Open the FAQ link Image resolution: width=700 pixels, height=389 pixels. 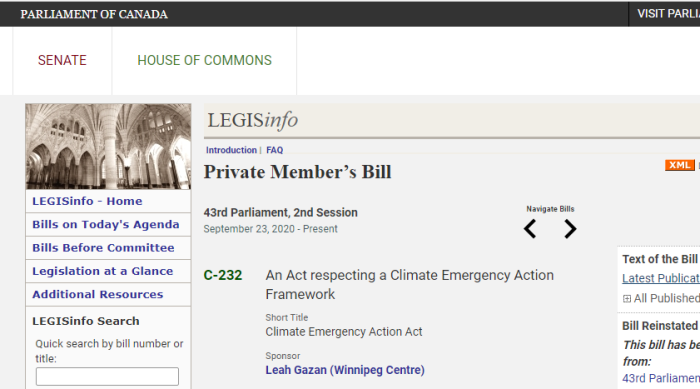coord(275,150)
